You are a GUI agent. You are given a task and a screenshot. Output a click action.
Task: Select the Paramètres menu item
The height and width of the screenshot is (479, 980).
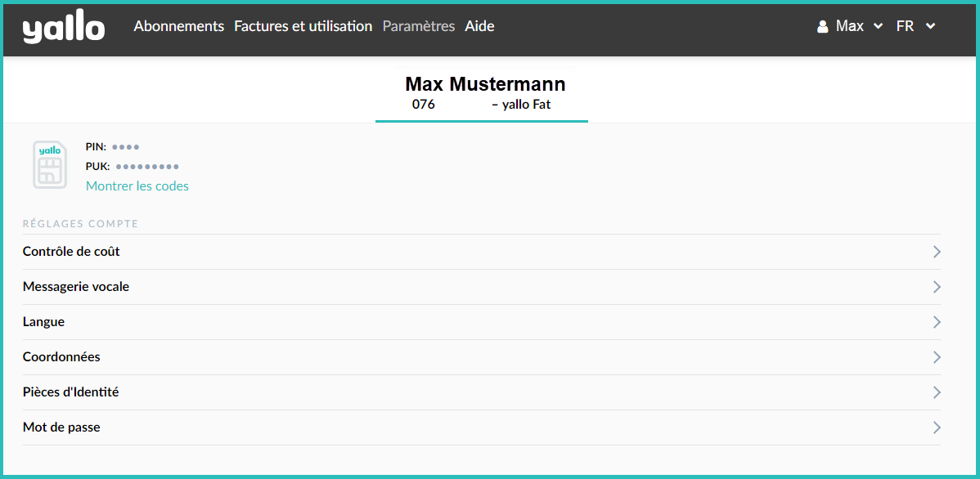(418, 26)
